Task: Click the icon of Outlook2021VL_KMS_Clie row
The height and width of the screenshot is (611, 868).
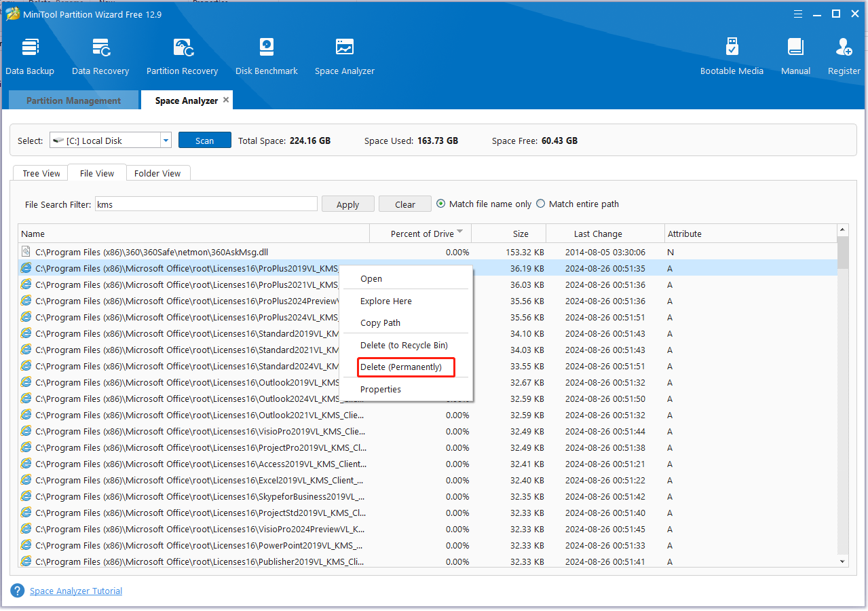Action: tap(26, 415)
